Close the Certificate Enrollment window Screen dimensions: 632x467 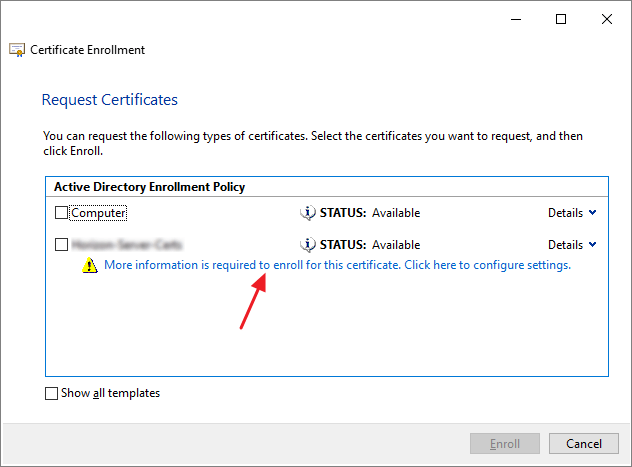[x=608, y=19]
